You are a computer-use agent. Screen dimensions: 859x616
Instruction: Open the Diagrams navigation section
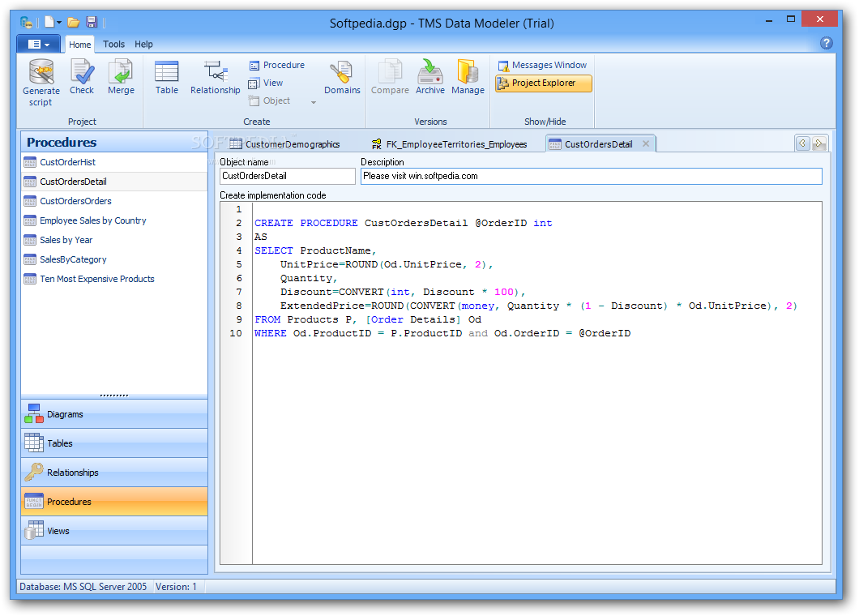pyautogui.click(x=114, y=413)
